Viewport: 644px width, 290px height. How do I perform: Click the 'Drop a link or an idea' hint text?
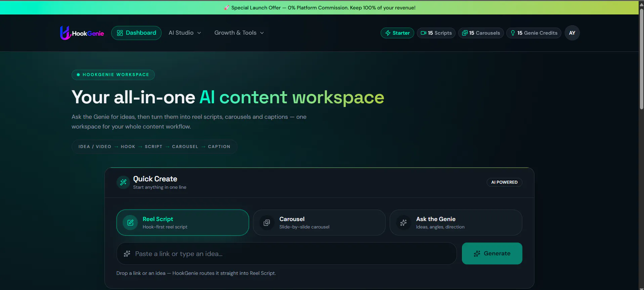coord(196,273)
